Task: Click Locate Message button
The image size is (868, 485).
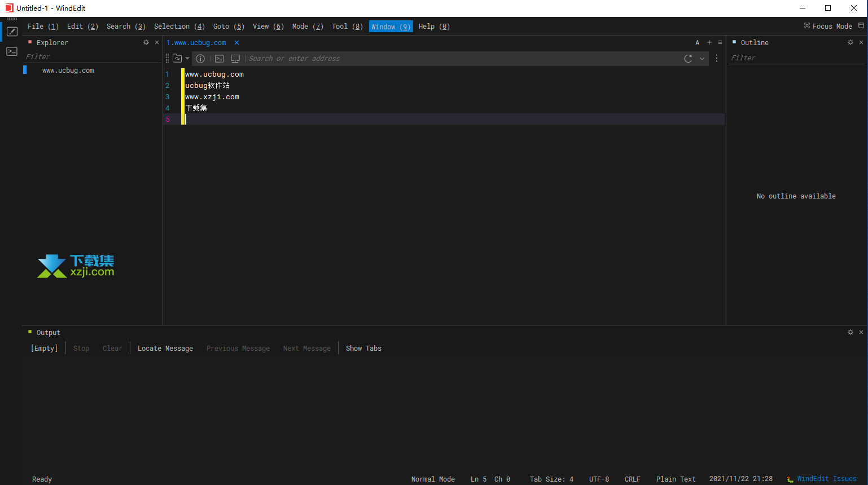Action: [165, 349]
